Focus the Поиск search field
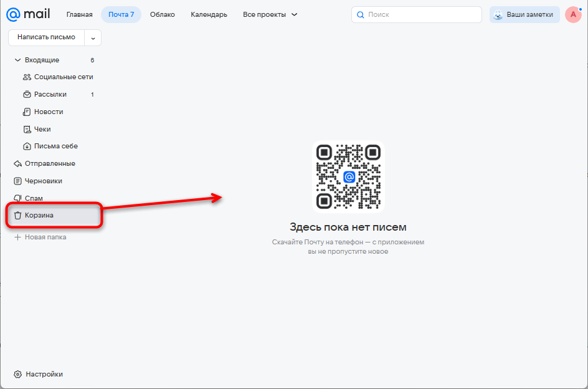The width and height of the screenshot is (588, 389). coord(417,14)
